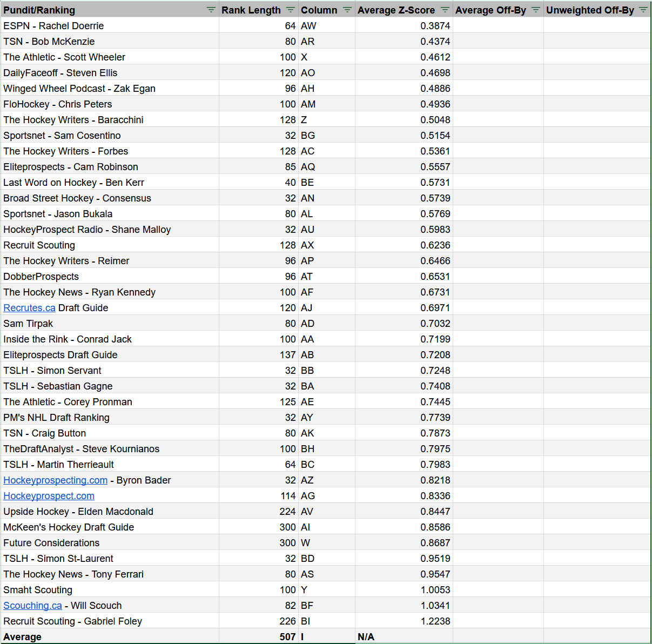652x644 pixels.
Task: Select PM's NHL Draft Ranking cell
Action: [x=110, y=417]
